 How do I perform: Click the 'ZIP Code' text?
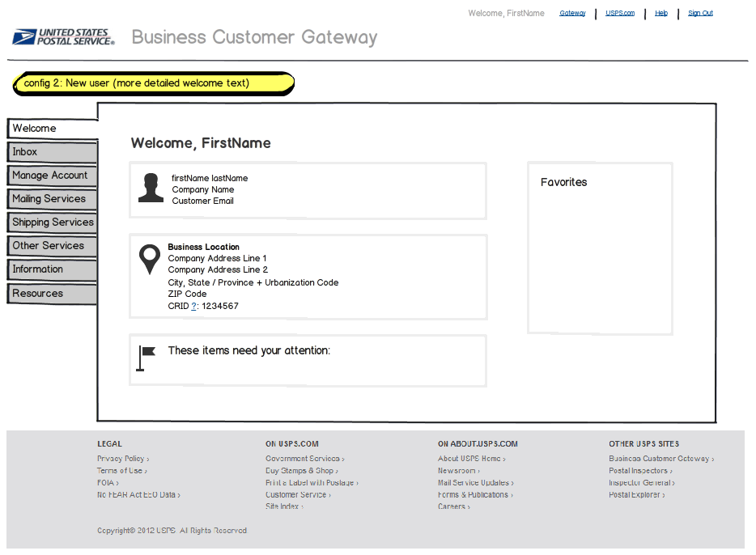coord(187,294)
